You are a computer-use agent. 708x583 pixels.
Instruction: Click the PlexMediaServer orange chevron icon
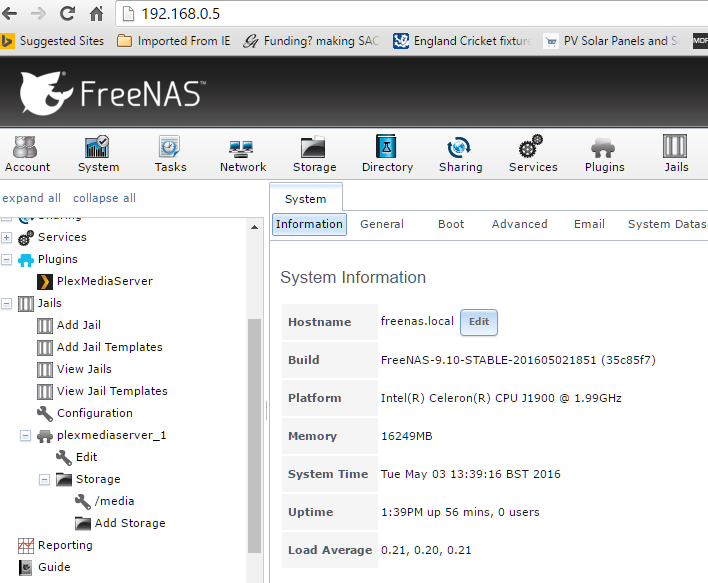[x=45, y=281]
